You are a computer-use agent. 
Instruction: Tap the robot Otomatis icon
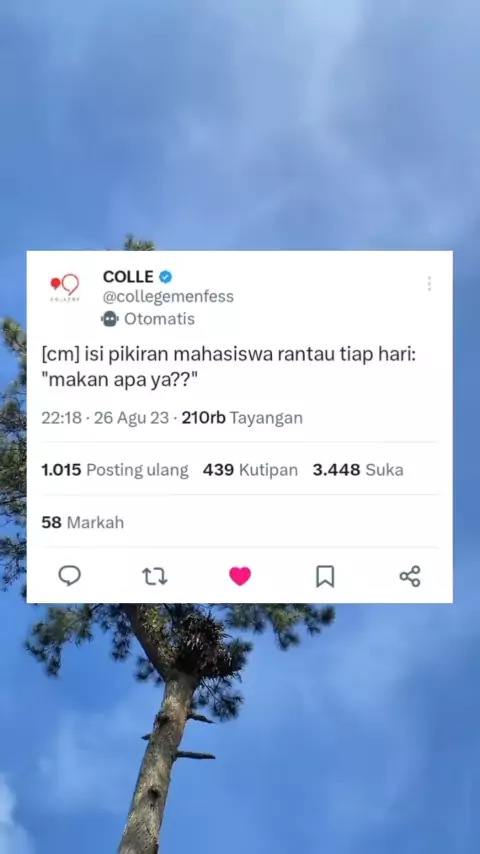pyautogui.click(x=110, y=319)
